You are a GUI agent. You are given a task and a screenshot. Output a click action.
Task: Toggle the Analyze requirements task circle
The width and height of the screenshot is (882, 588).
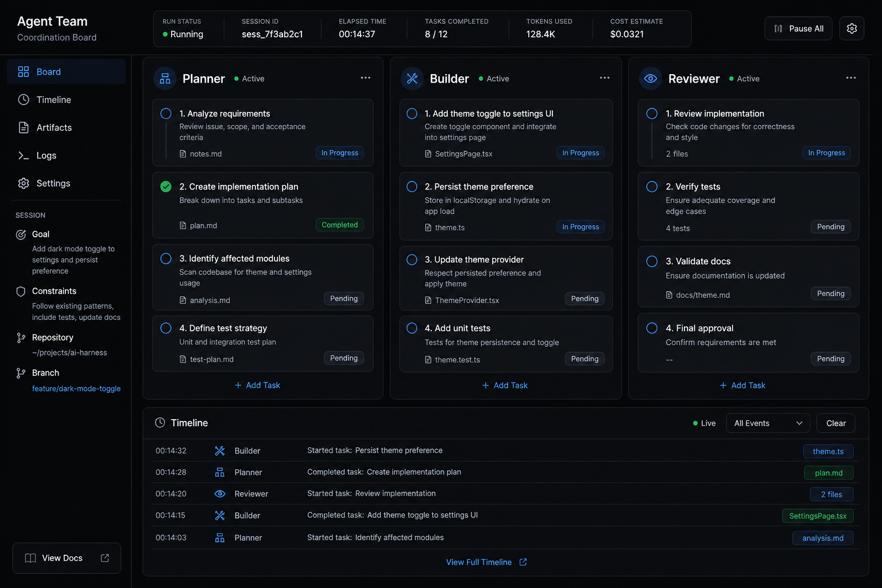click(166, 114)
